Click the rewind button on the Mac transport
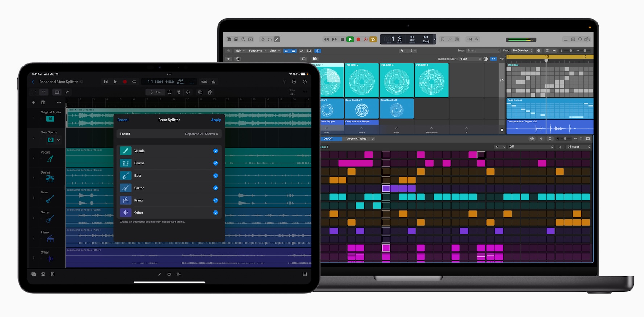 click(x=326, y=39)
